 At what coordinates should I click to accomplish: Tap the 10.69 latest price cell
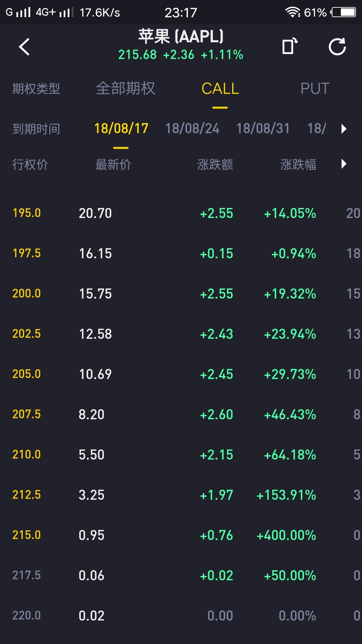(x=95, y=374)
